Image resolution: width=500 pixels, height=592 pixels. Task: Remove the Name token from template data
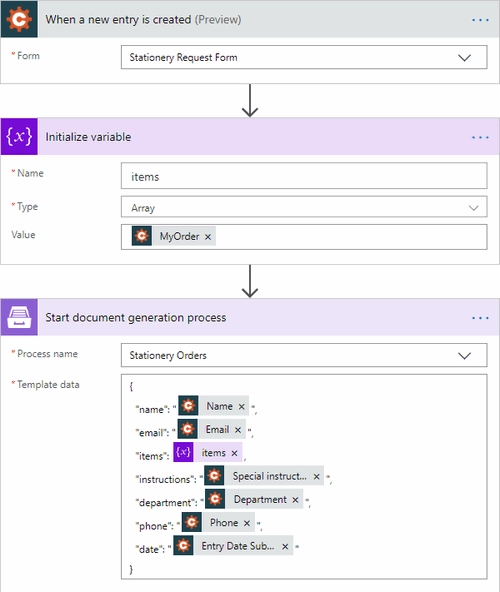click(x=242, y=407)
